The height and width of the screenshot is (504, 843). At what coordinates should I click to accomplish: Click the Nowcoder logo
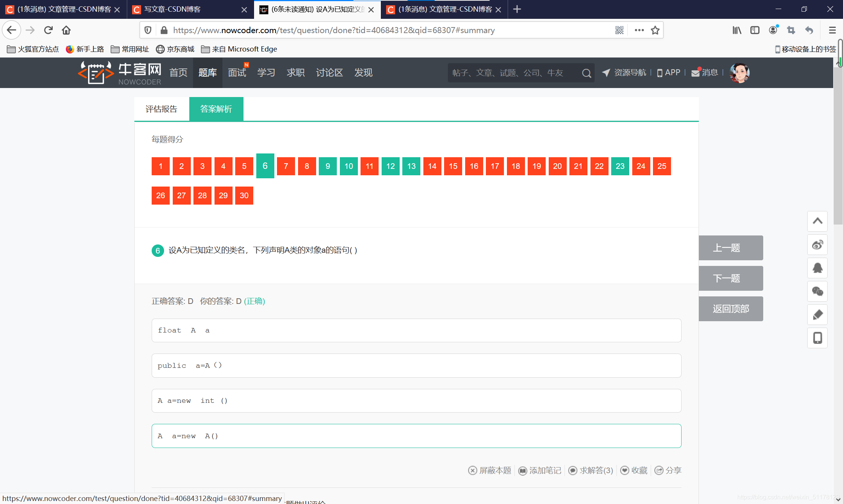pyautogui.click(x=120, y=73)
